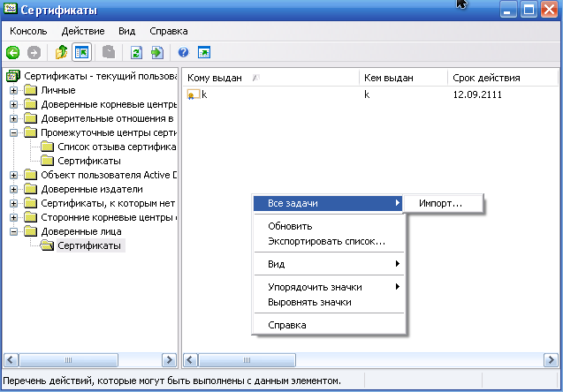Click the Export list toolbar icon

(157, 53)
